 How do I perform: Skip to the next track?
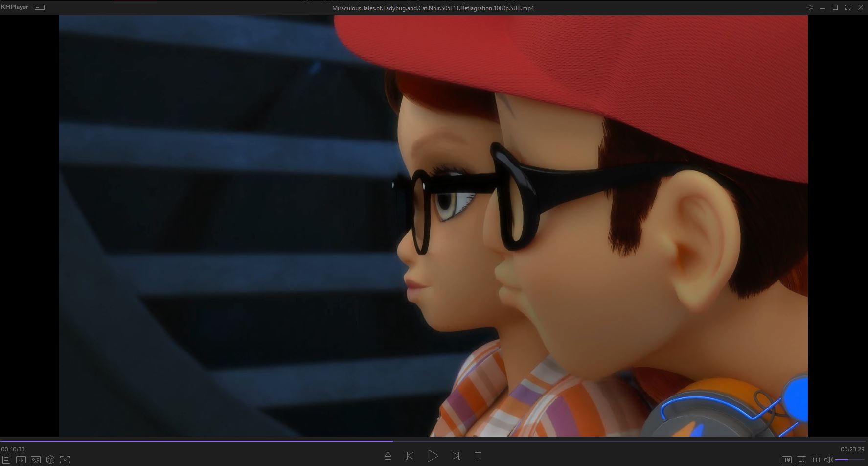pyautogui.click(x=456, y=456)
